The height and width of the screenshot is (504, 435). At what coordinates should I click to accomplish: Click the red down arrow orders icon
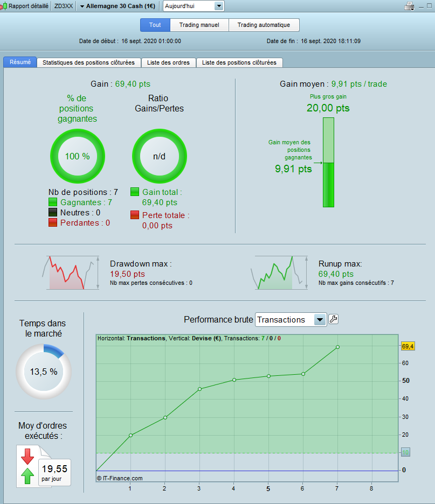27,457
